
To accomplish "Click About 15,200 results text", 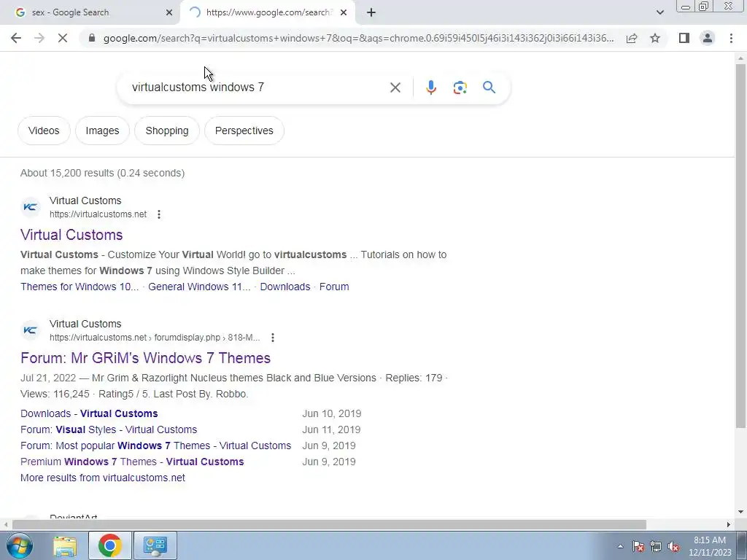I will 102,173.
